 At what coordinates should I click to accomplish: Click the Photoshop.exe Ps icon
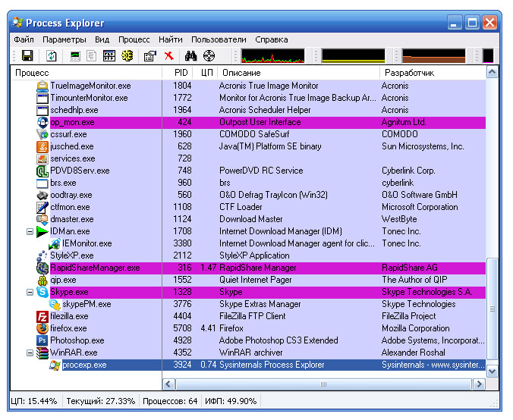(x=42, y=340)
